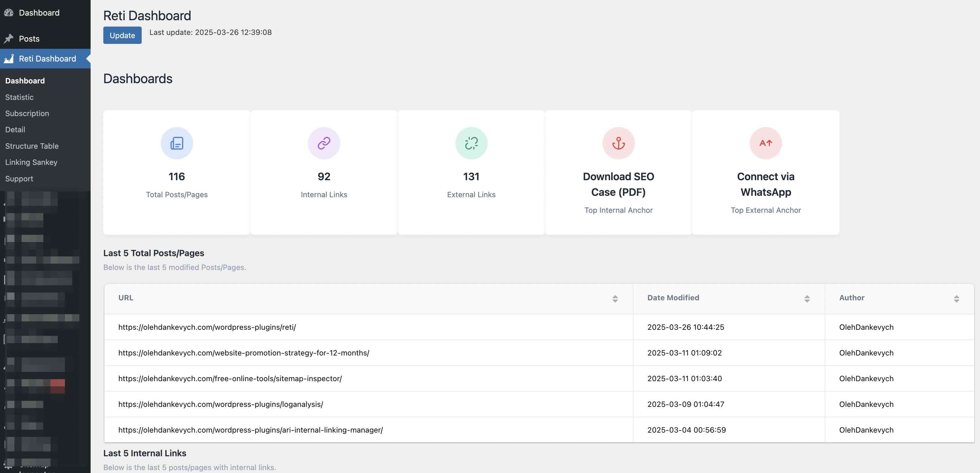980x473 pixels.
Task: Click the External Links broken-chain icon
Action: point(471,143)
